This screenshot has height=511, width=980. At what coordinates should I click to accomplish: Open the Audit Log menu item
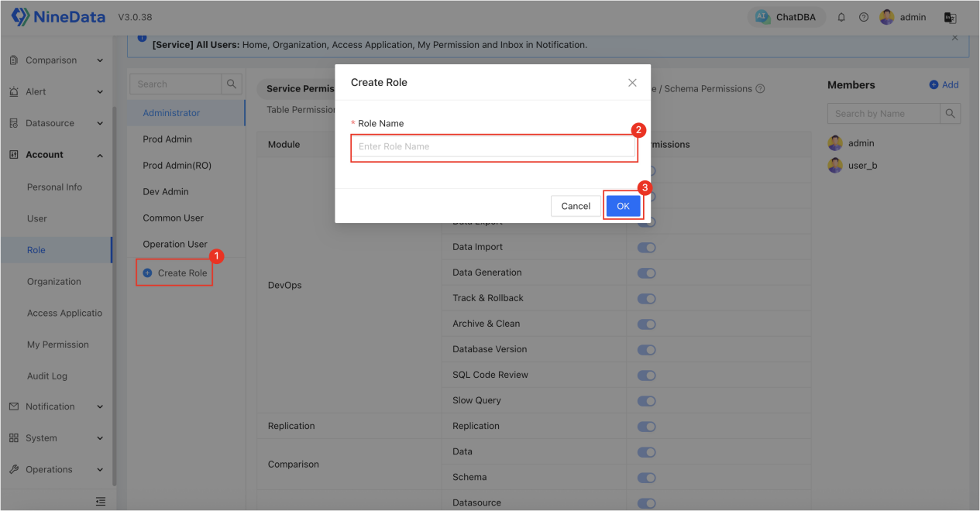(47, 376)
